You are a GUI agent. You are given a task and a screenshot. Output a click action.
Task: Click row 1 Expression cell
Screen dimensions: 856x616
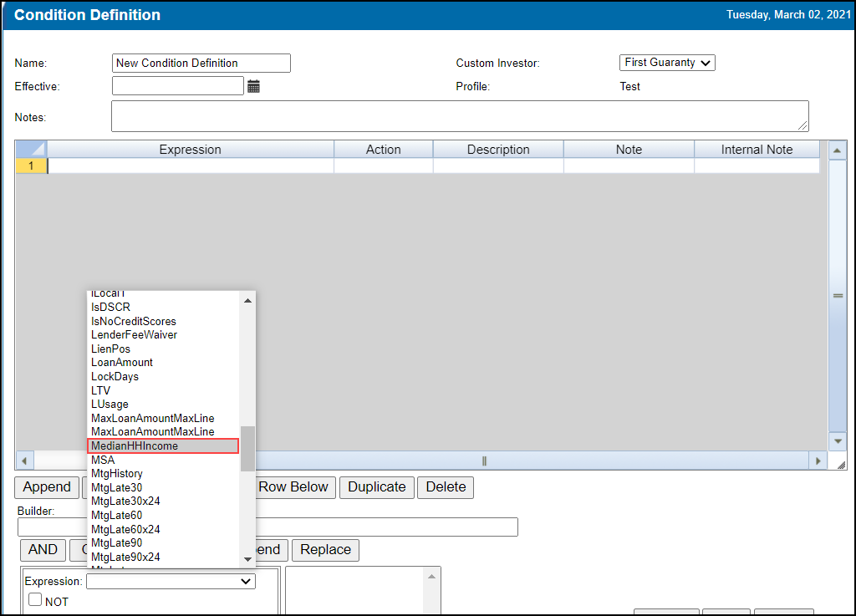191,165
